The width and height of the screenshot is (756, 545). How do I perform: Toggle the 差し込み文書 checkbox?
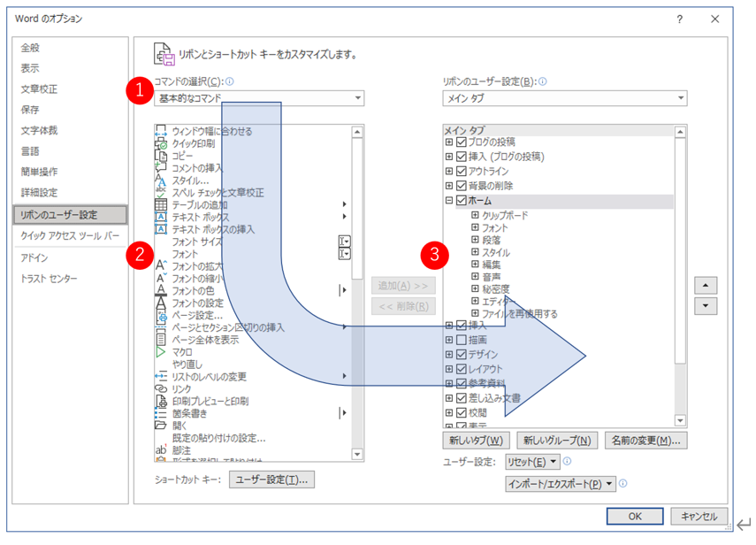pyautogui.click(x=461, y=398)
